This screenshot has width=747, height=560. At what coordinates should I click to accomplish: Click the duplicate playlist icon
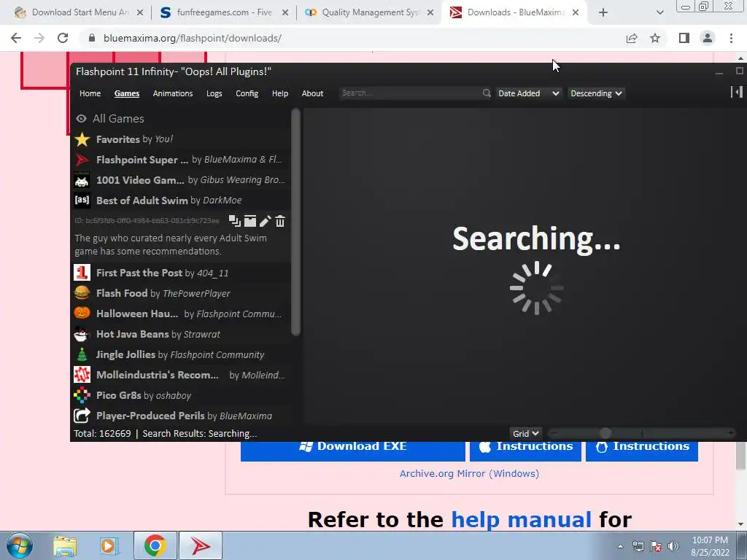[234, 221]
